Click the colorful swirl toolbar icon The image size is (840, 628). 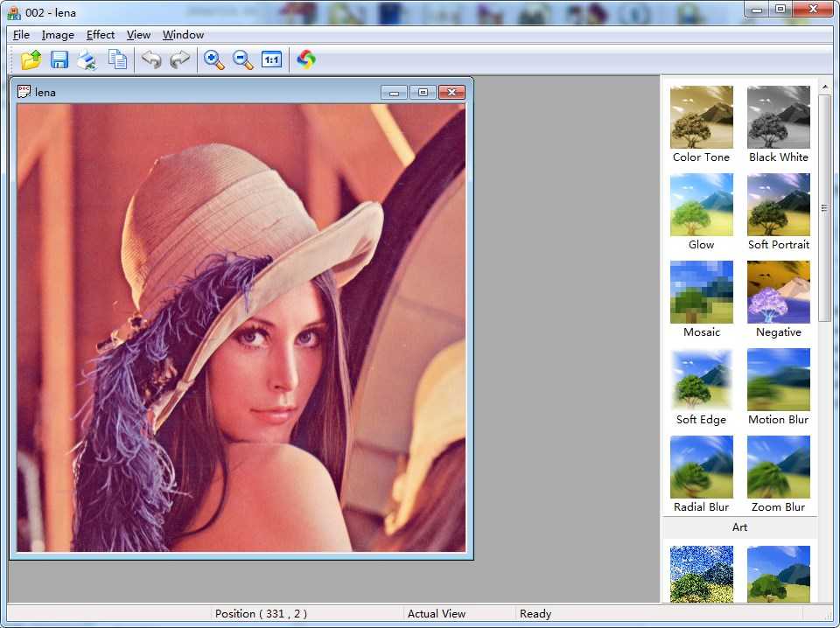pos(306,59)
